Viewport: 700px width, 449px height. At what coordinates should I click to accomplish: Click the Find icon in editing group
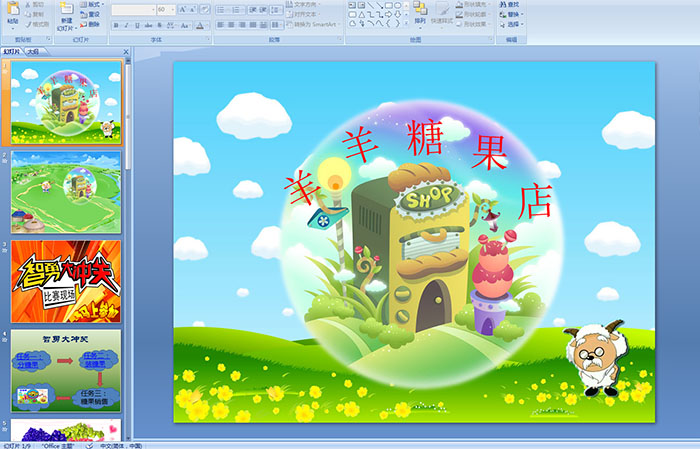pos(511,5)
